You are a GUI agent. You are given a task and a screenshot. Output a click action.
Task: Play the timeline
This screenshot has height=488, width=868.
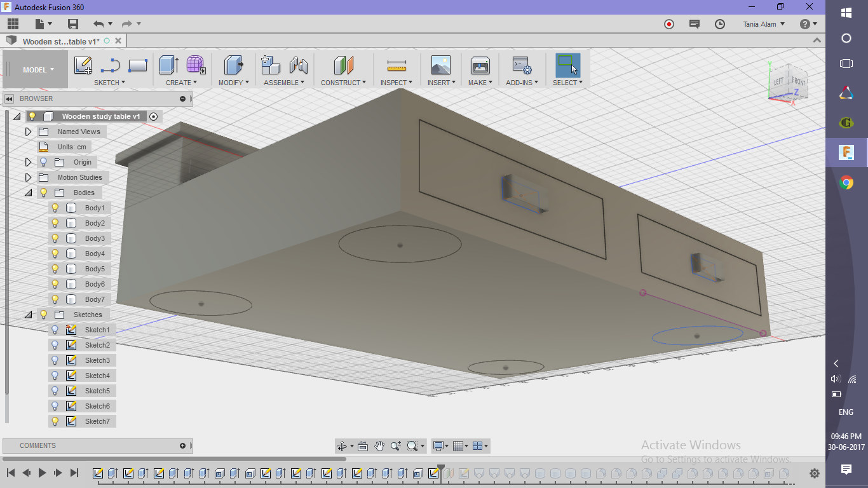[42, 473]
